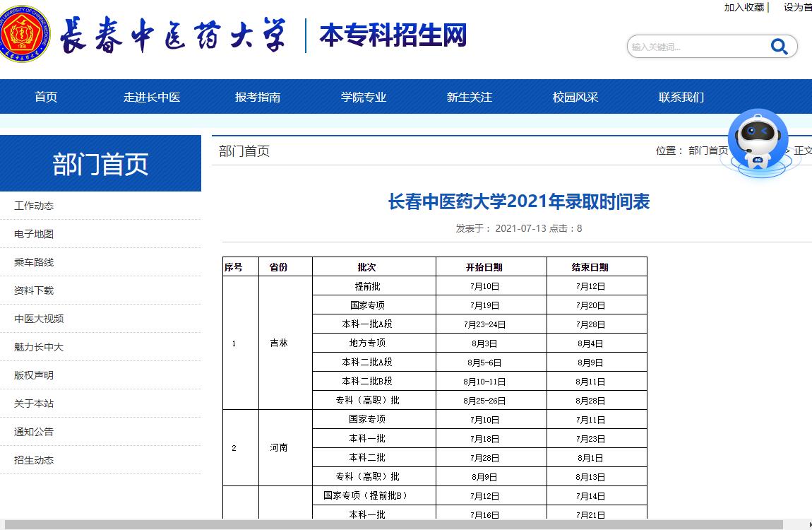Open 关于本站 in the sidebar
The image size is (812, 530).
pyautogui.click(x=34, y=404)
